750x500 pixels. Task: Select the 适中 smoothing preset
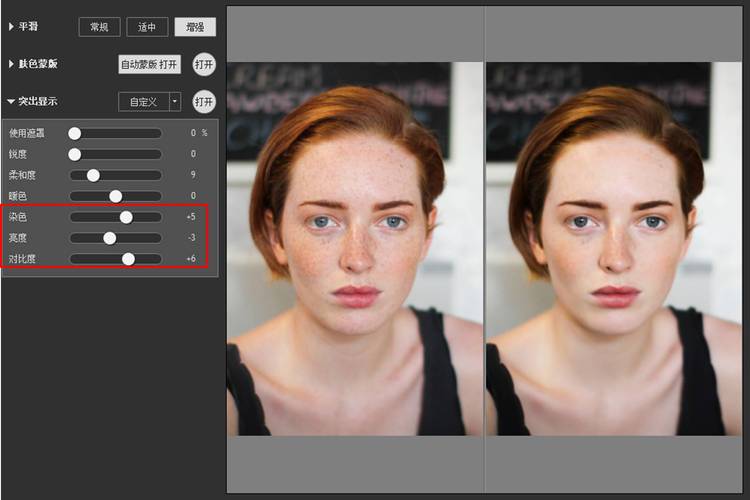147,27
